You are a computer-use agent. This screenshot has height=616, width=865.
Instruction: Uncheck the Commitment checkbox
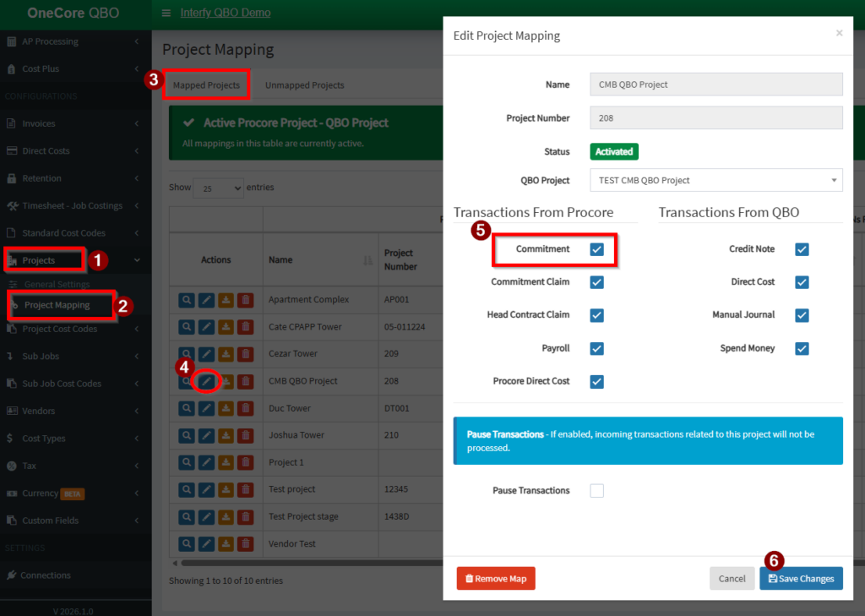pyautogui.click(x=596, y=249)
